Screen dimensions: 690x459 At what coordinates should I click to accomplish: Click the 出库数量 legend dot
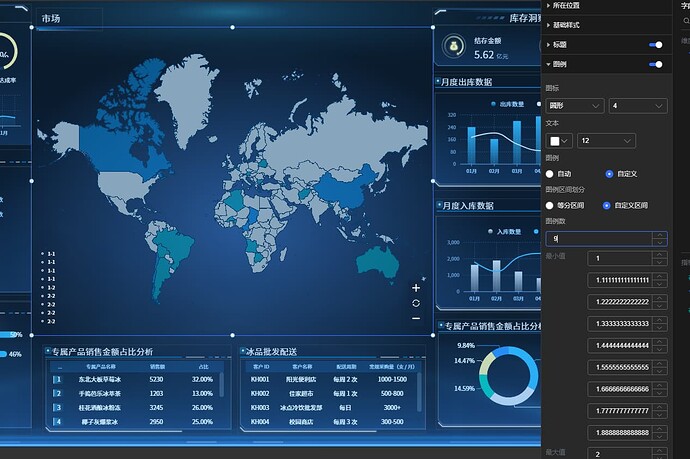click(x=492, y=102)
